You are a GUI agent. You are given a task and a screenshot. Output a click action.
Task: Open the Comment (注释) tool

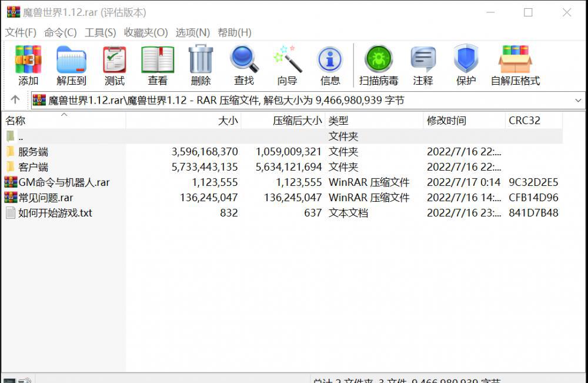[x=423, y=59]
